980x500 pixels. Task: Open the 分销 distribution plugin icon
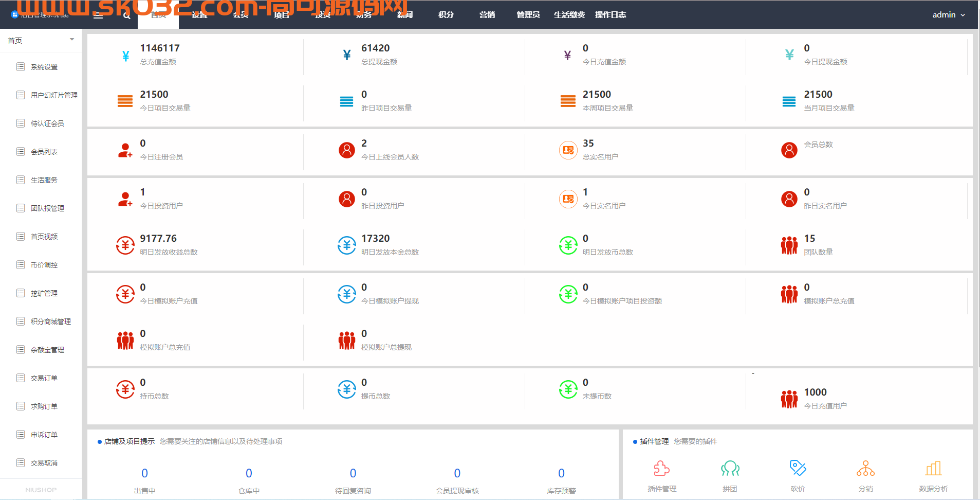coord(865,469)
